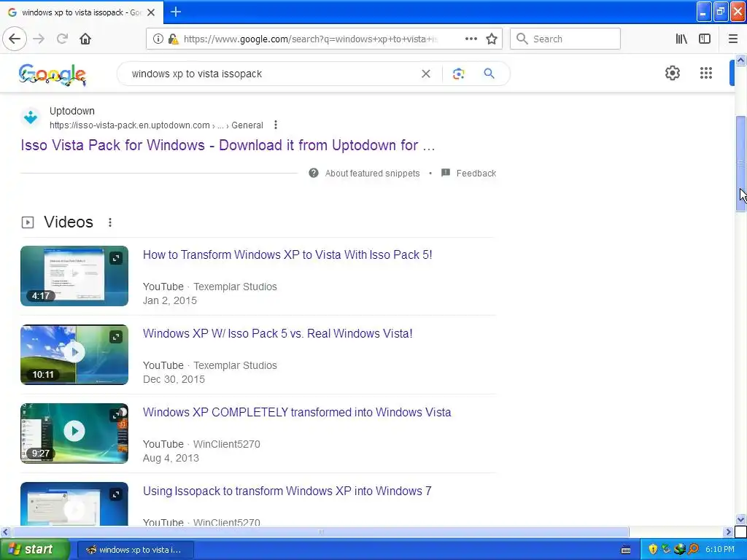Focus the address bar URL

[311, 39]
